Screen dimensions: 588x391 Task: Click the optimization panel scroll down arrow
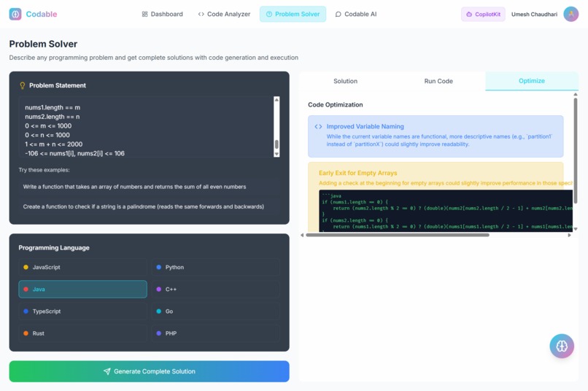tap(576, 228)
